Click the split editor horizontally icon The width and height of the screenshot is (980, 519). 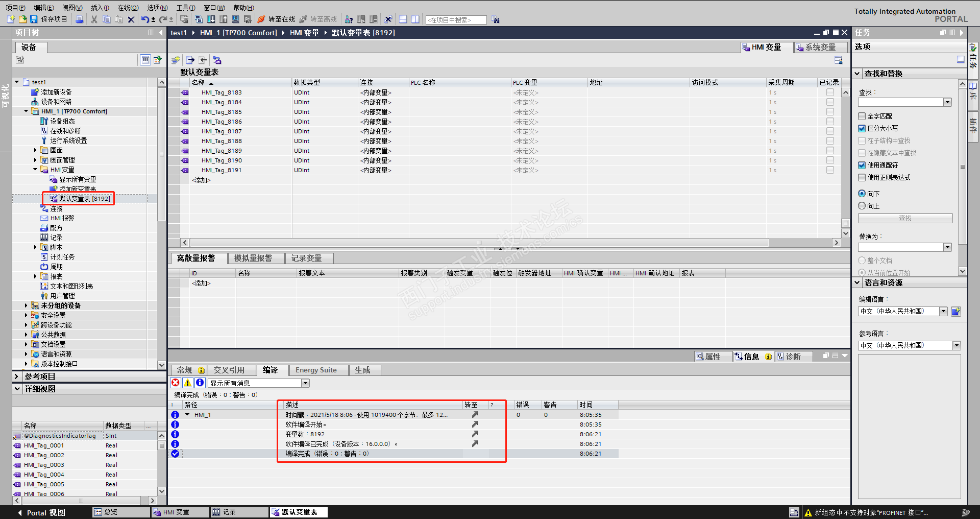[403, 19]
